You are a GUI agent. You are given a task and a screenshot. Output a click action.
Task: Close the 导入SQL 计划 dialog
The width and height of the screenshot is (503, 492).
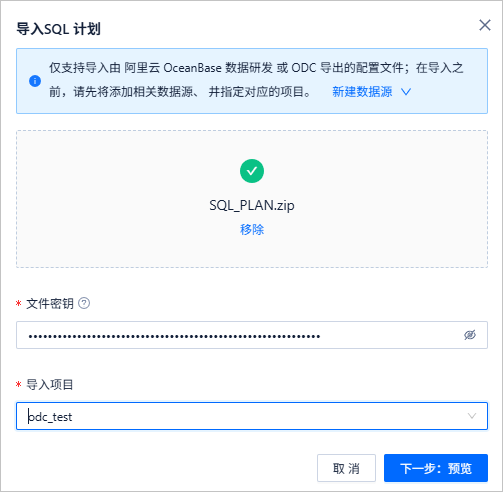point(485,25)
